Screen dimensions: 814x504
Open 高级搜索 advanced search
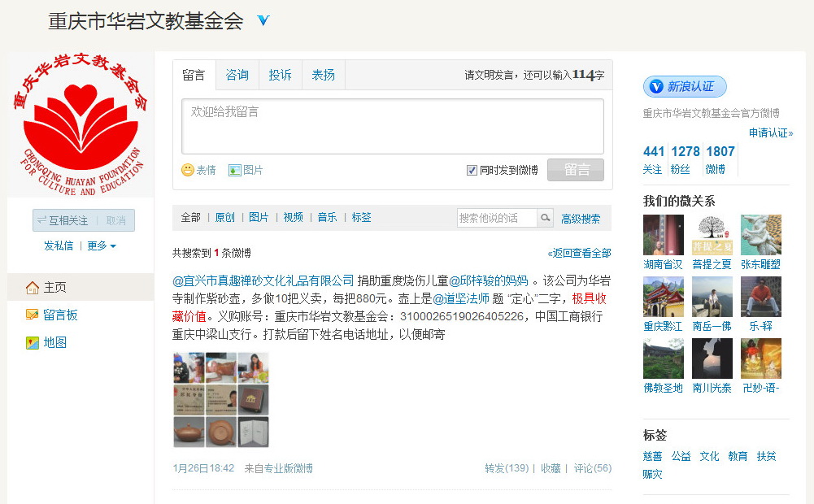[x=581, y=219]
